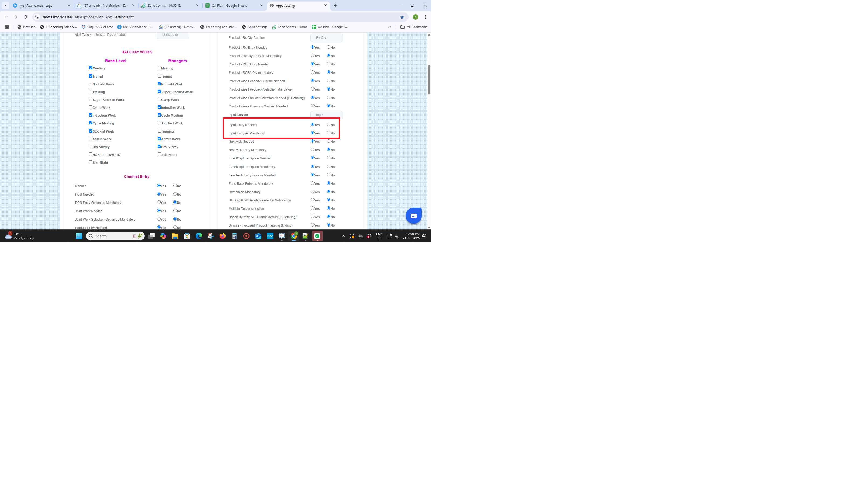Select Yes for Remark as Mandatory
This screenshot has width=868, height=487.
pyautogui.click(x=312, y=192)
